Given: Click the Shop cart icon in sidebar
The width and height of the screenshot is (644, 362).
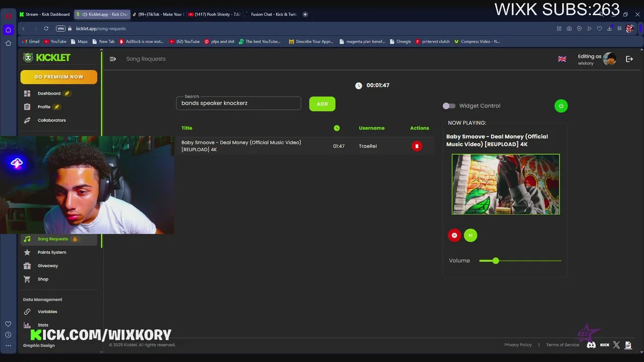Looking at the screenshot, I should [27, 279].
